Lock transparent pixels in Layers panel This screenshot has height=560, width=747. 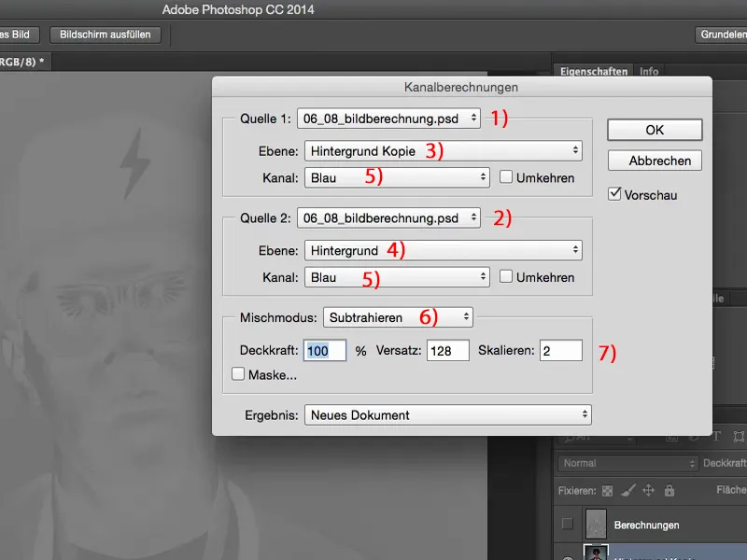point(607,491)
